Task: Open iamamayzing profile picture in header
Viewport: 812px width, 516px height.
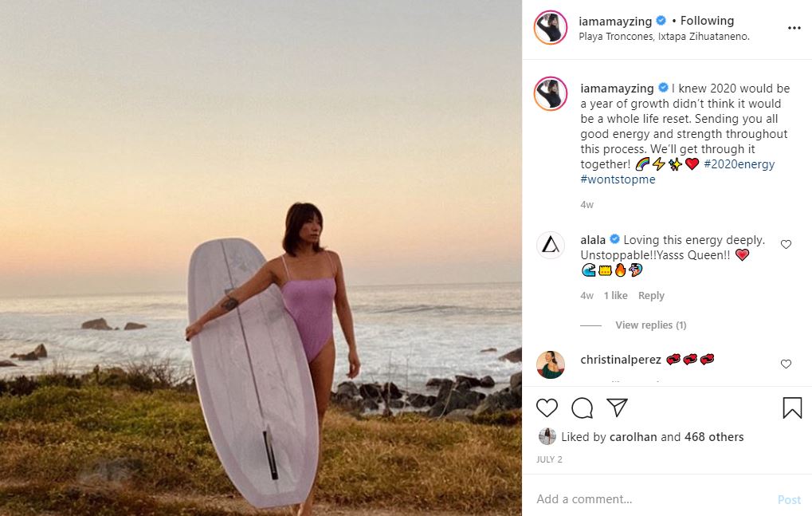Action: click(x=551, y=28)
